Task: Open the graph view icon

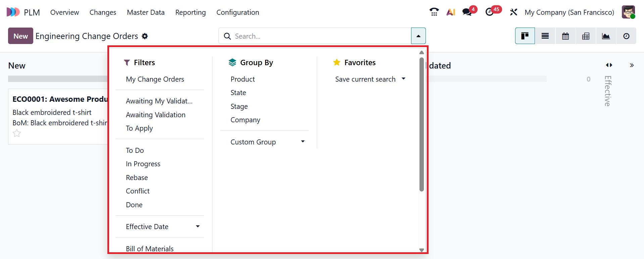Action: [606, 36]
